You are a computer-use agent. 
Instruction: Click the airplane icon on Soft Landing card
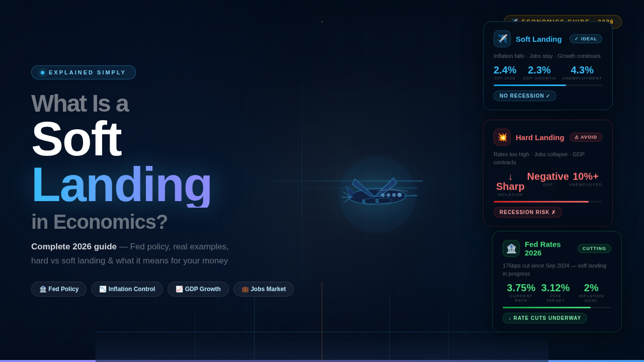[x=502, y=39]
